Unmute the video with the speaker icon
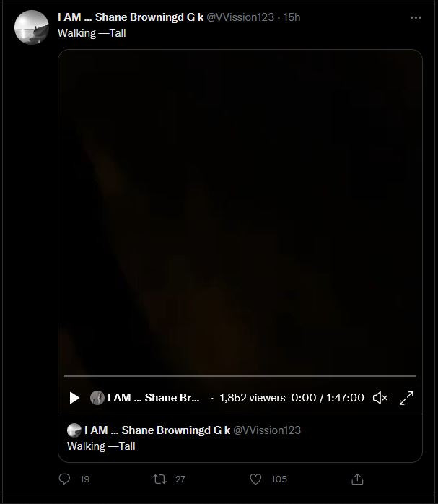This screenshot has height=504, width=438. pyautogui.click(x=380, y=398)
